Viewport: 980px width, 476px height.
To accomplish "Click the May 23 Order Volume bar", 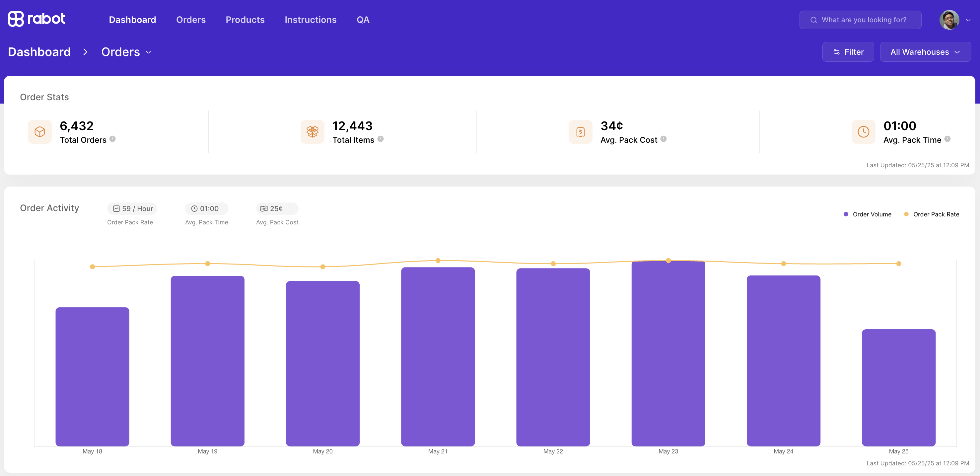I will pyautogui.click(x=668, y=354).
